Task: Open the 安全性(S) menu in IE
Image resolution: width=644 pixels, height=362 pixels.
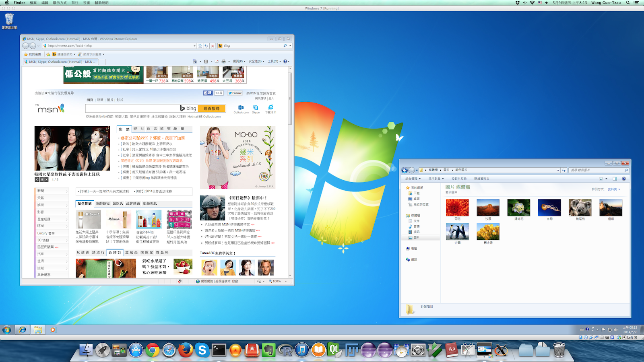Action: click(x=256, y=62)
